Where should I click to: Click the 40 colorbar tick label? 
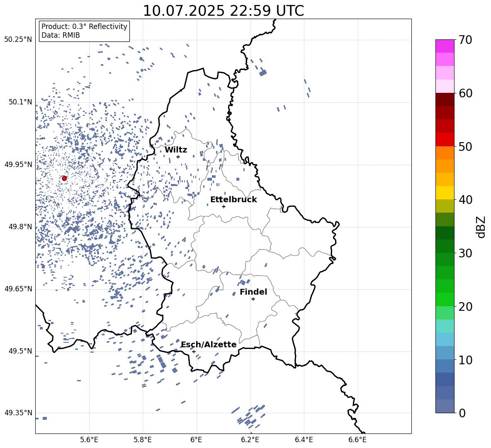point(465,200)
